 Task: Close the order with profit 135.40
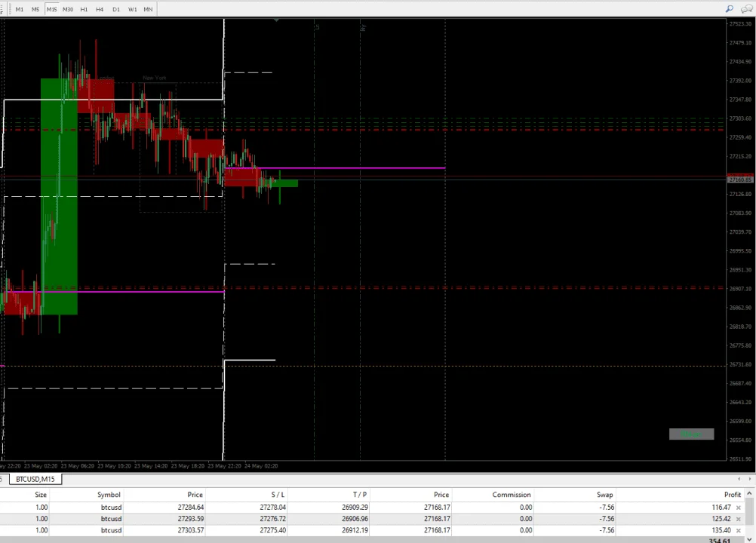pos(738,530)
